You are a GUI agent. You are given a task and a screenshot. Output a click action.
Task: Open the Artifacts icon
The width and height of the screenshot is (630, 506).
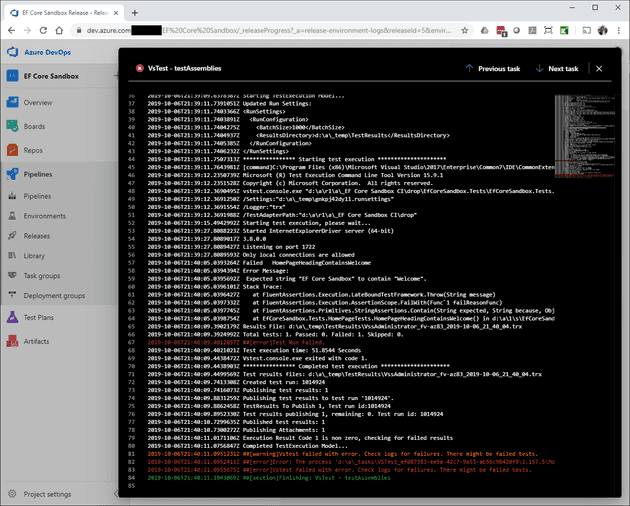point(12,341)
